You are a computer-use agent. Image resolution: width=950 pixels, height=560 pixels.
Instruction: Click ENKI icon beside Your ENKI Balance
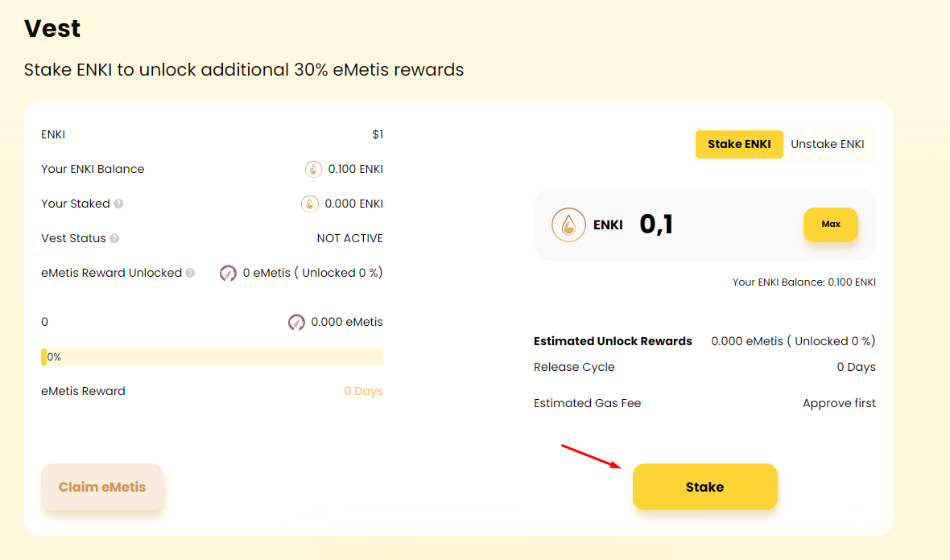[313, 169]
